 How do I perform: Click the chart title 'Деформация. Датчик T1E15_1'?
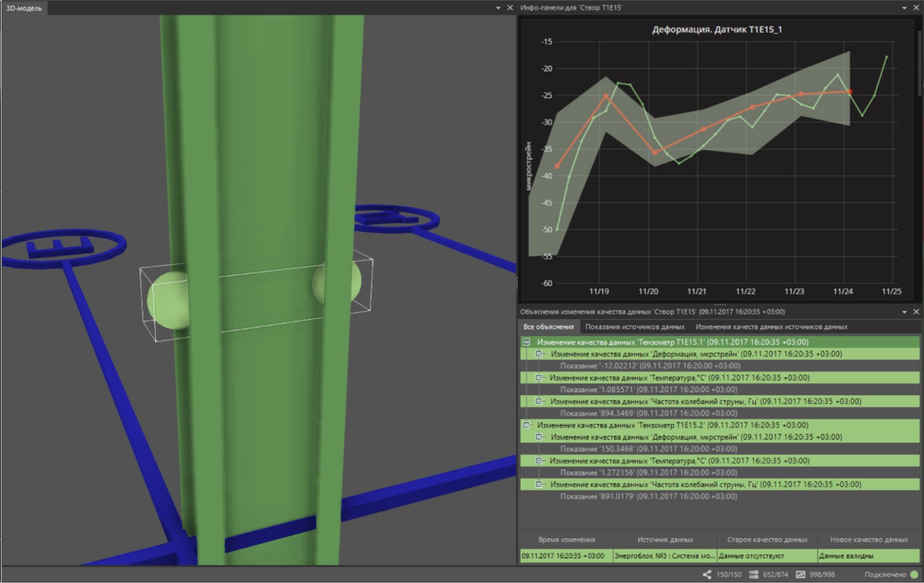pos(717,29)
